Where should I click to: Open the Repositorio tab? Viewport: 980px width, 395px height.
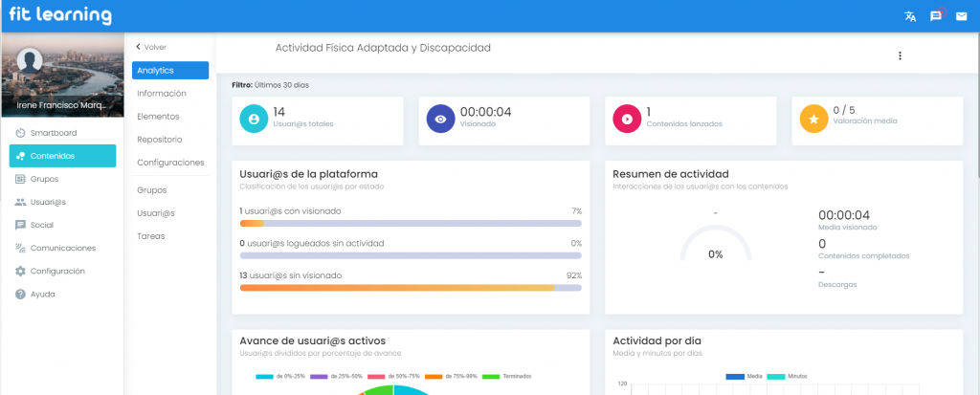point(160,140)
